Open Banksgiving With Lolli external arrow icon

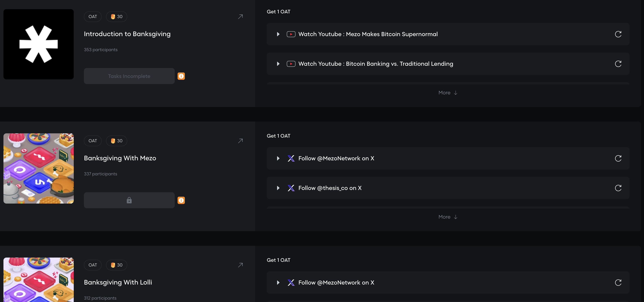(x=240, y=265)
